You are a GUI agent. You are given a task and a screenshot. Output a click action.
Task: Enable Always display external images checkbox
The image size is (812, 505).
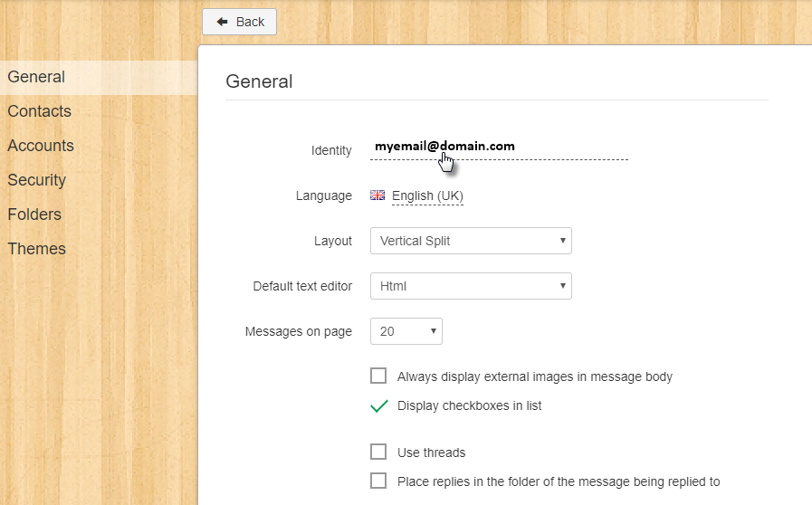378,376
